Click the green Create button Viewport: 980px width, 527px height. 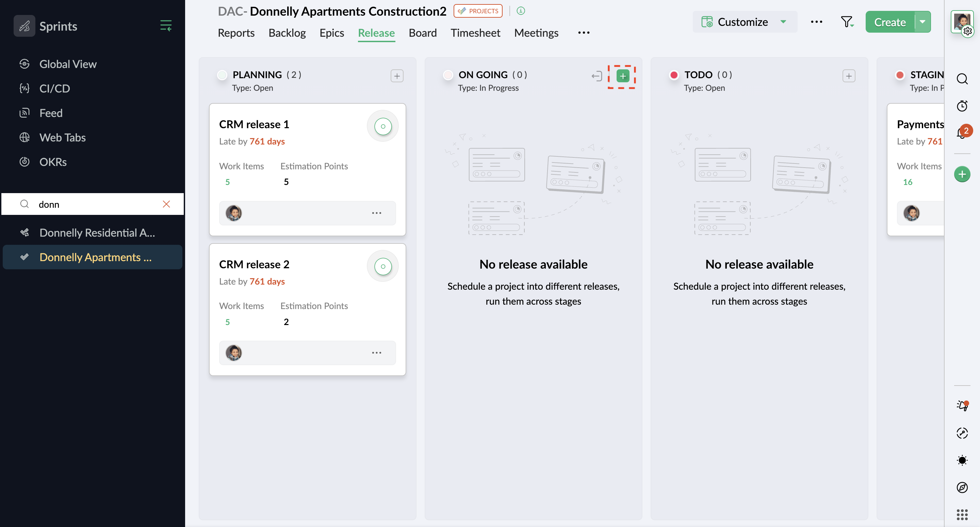[x=889, y=22]
